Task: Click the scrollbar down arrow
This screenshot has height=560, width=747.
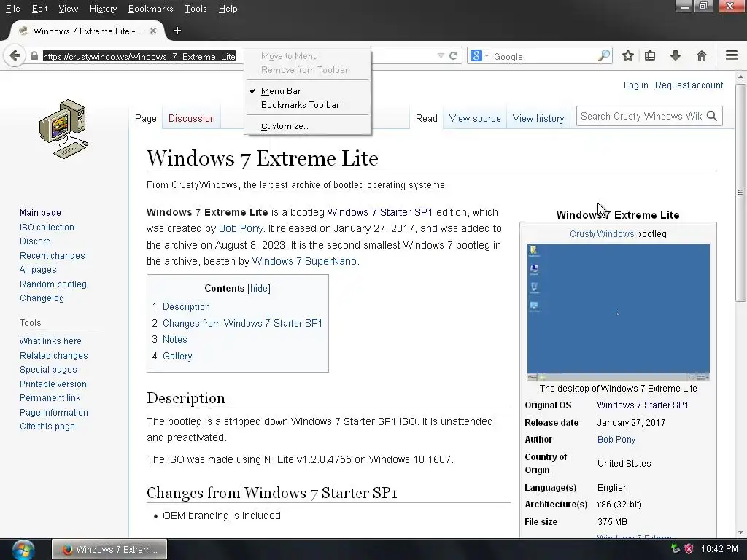Action: pyautogui.click(x=740, y=532)
